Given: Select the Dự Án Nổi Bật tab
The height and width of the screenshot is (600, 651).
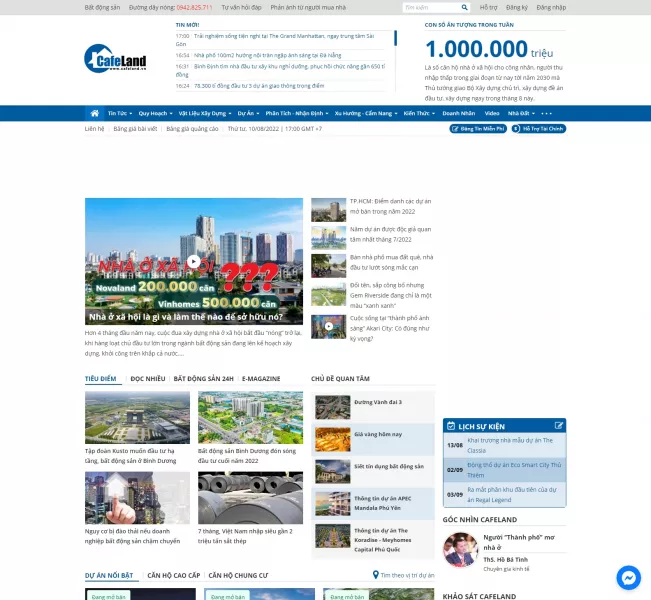Looking at the screenshot, I should click(109, 576).
